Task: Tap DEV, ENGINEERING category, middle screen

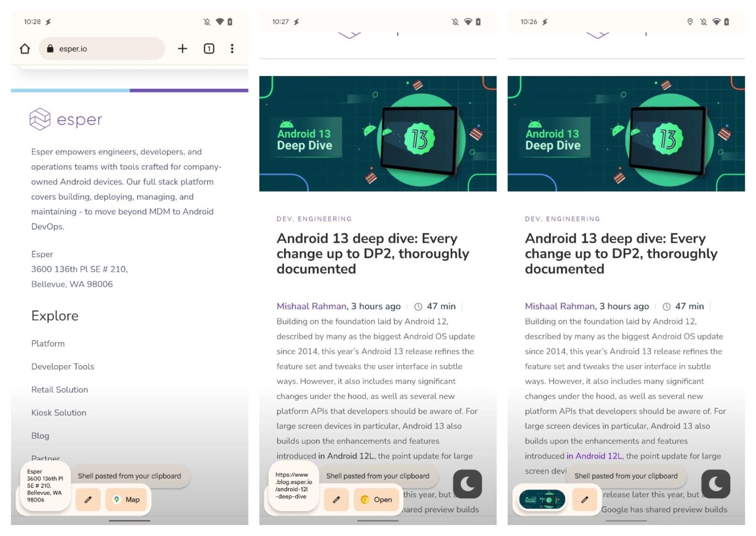Action: [314, 219]
